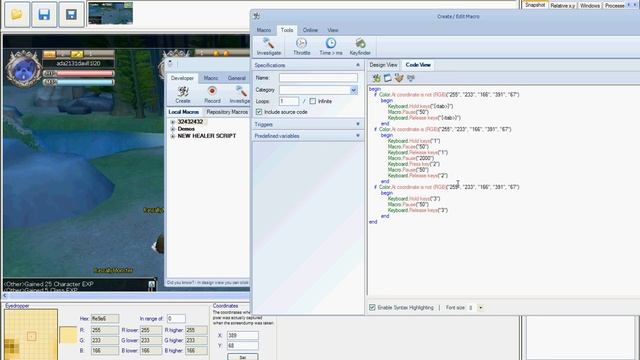Select the Local Macros tab
The image size is (640, 360).
(x=184, y=112)
